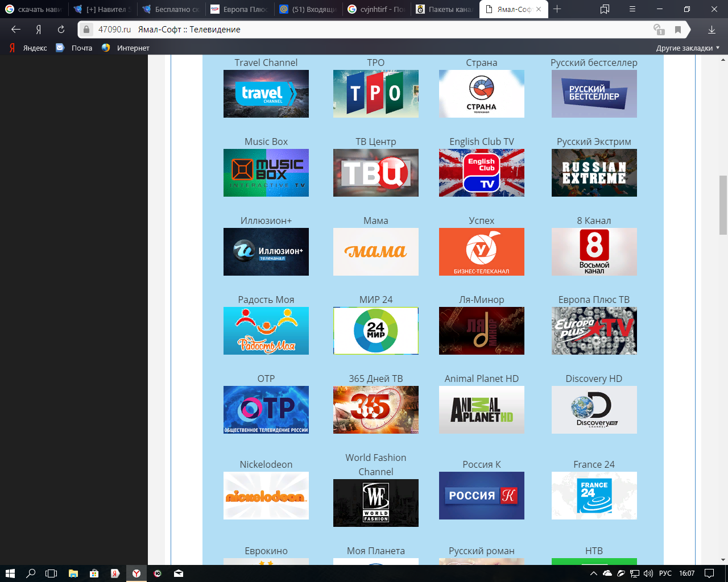The width and height of the screenshot is (728, 582).
Task: Go back with the browser back arrow
Action: (16, 30)
